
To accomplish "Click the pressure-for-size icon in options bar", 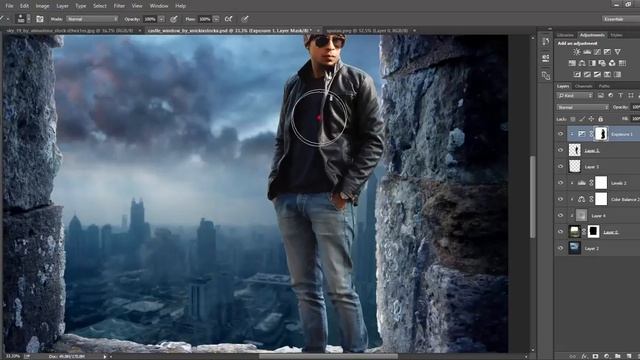I will tap(244, 19).
